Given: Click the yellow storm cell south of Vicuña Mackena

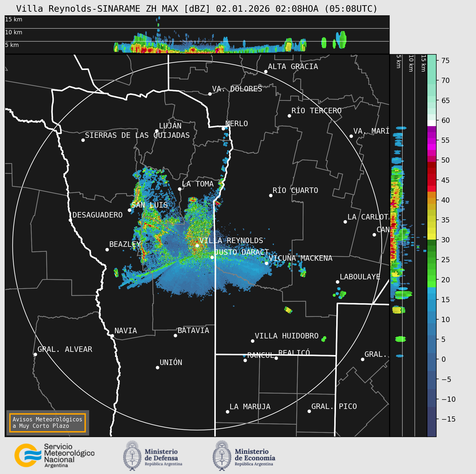Looking at the screenshot, I should [x=288, y=310].
